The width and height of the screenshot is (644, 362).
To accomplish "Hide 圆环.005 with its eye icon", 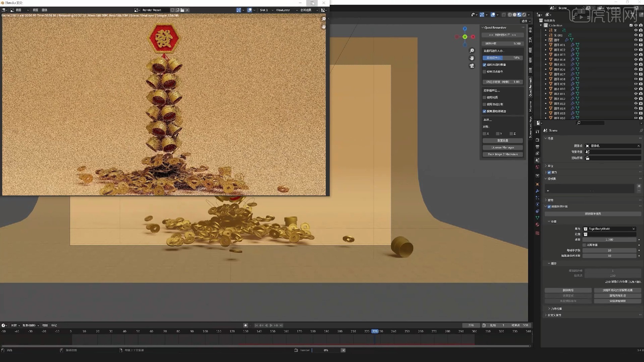I will [636, 64].
